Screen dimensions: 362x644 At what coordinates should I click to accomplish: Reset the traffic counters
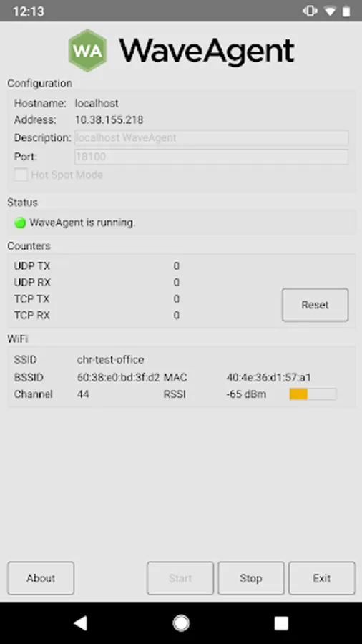pyautogui.click(x=315, y=305)
